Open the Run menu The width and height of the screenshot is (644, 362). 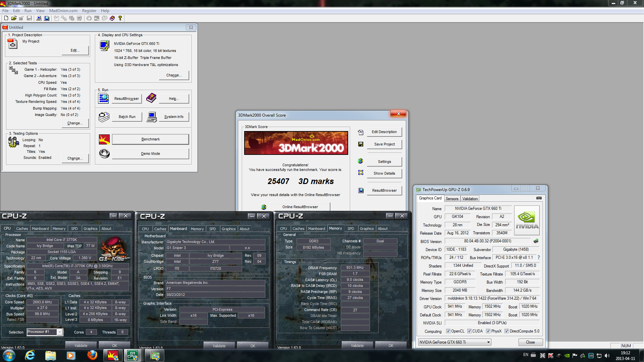point(28,11)
